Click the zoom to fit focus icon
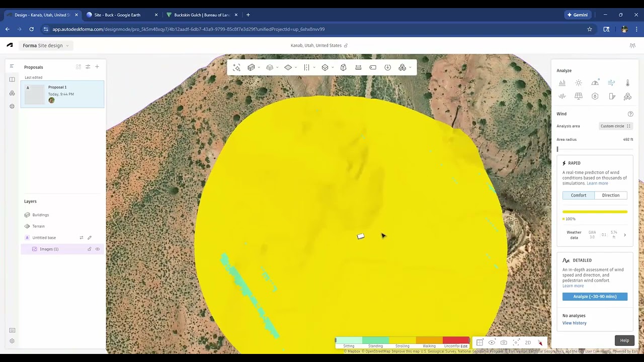Viewport: 644px width, 362px height. [x=516, y=342]
